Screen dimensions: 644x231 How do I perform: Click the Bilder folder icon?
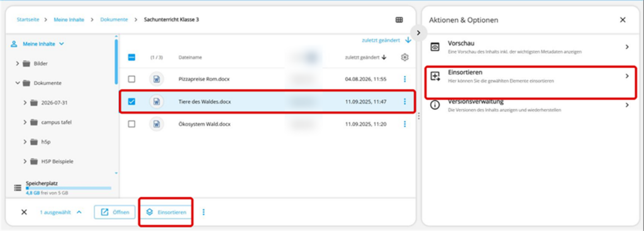26,63
